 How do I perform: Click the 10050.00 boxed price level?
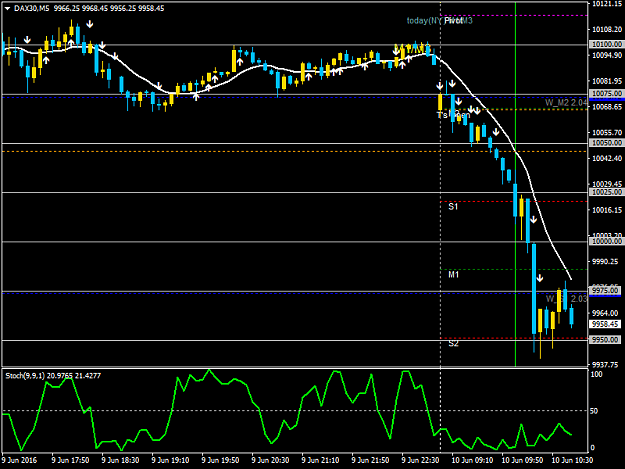(606, 143)
